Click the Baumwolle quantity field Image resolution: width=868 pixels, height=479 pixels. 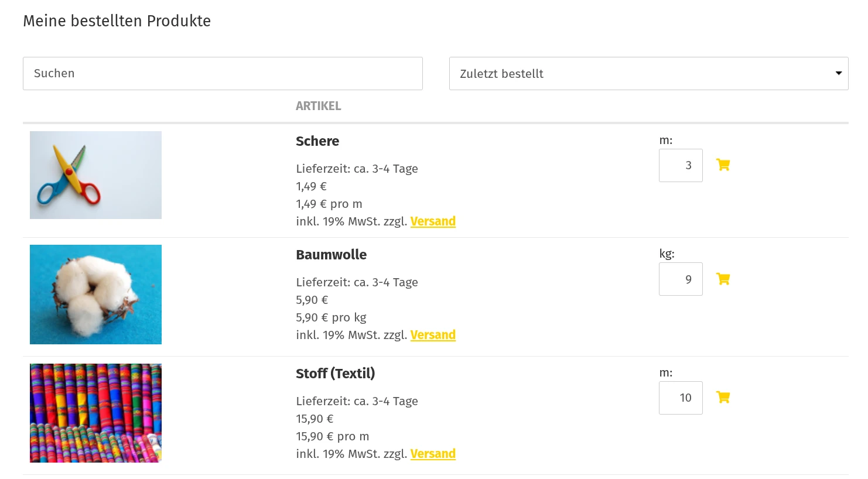click(681, 279)
